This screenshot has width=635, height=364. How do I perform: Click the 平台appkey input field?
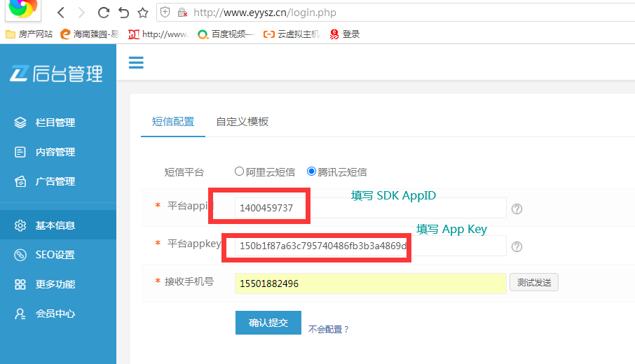(x=371, y=246)
